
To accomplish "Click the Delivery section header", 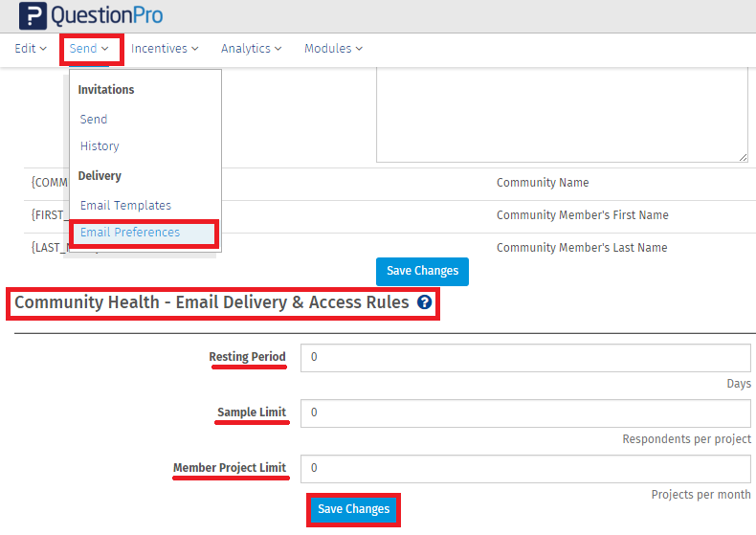I will [x=100, y=176].
